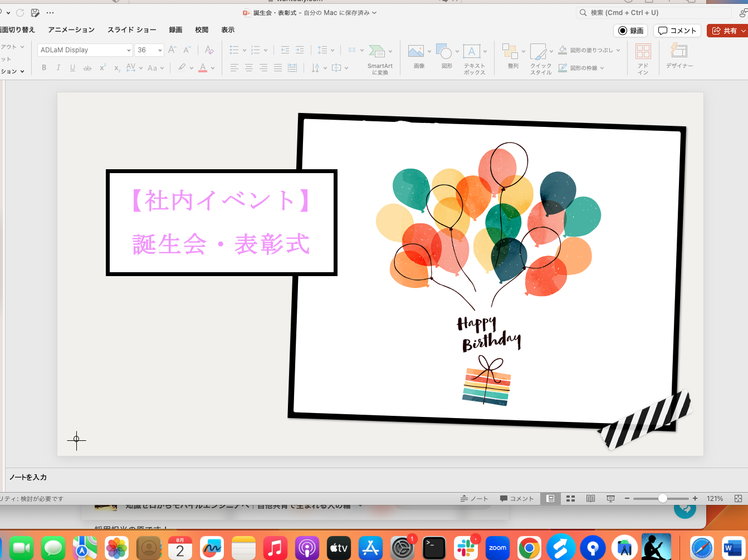Image resolution: width=748 pixels, height=560 pixels.
Task: Apply superscript formatting
Action: point(102,67)
